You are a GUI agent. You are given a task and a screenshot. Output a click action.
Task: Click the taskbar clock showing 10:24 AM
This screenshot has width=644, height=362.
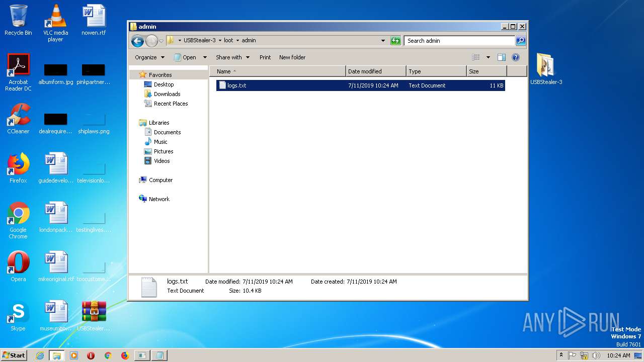pyautogui.click(x=618, y=355)
